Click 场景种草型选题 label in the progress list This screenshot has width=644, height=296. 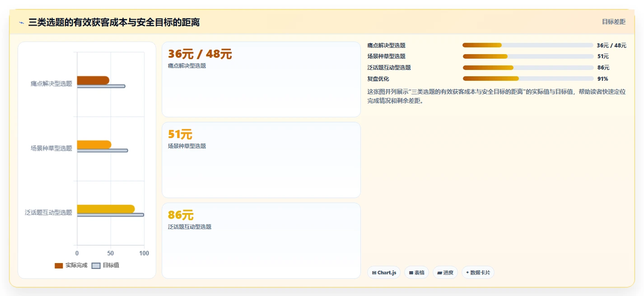[x=387, y=56]
